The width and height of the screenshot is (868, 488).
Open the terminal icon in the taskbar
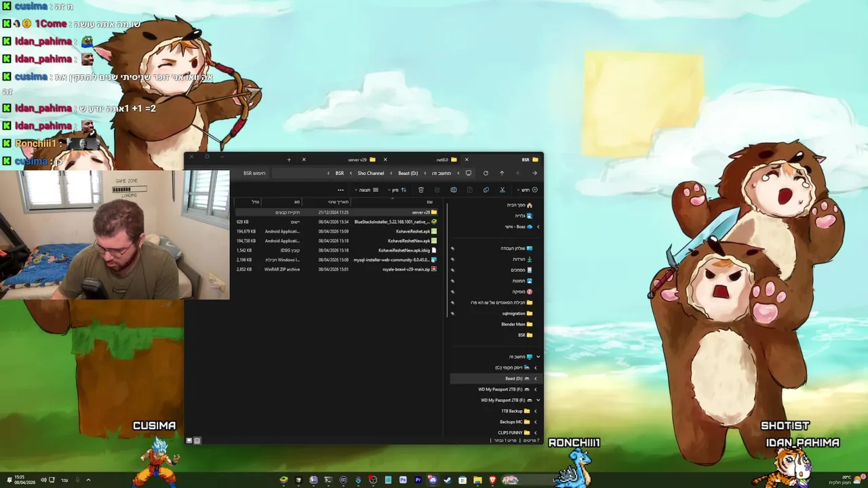(328, 480)
